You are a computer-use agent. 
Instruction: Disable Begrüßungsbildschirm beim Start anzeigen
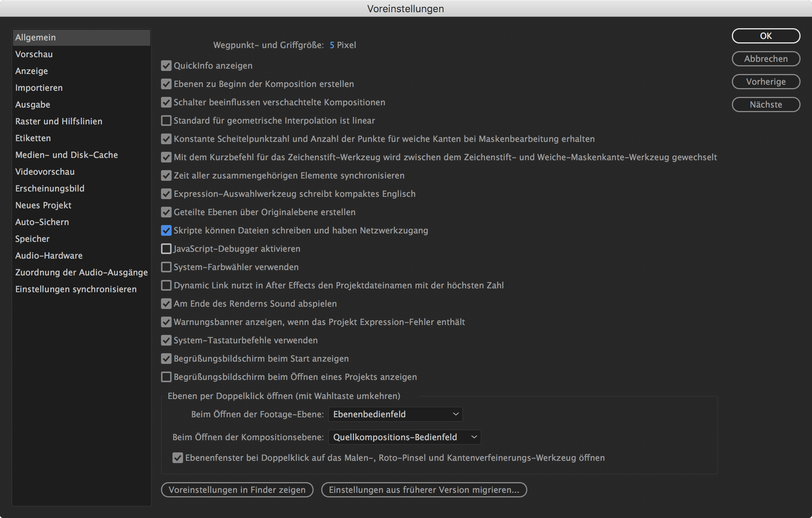166,359
